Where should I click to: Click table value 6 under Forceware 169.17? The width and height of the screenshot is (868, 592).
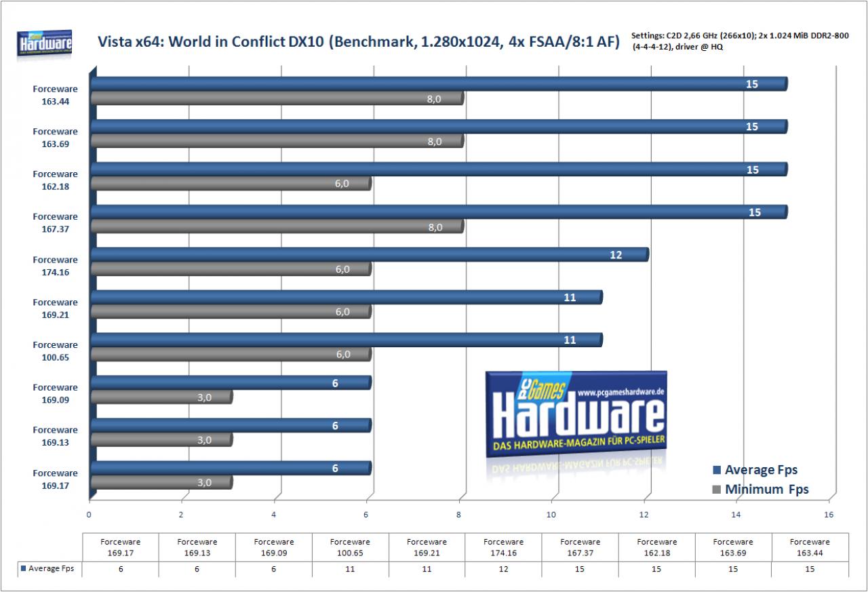click(120, 570)
